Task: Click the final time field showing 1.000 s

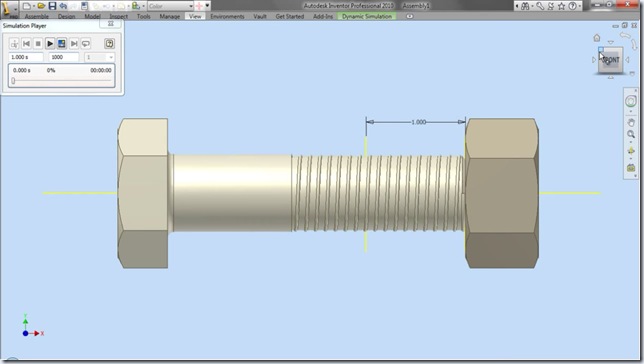Action: pyautogui.click(x=26, y=57)
